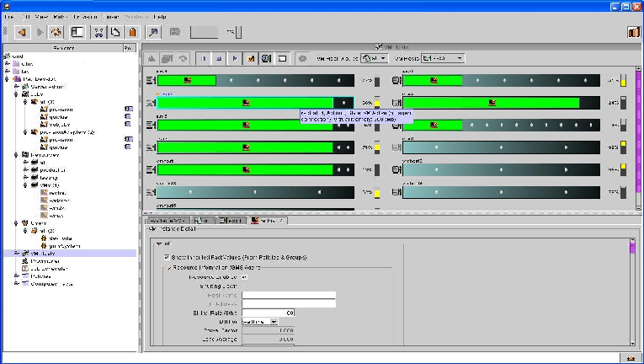Click the Pause VM icon in VM toolbar
The width and height of the screenshot is (644, 364).
203,58
